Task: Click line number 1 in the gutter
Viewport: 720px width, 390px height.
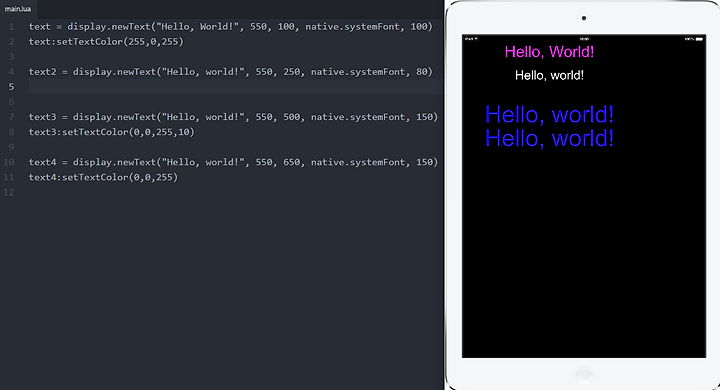Action: (11, 27)
